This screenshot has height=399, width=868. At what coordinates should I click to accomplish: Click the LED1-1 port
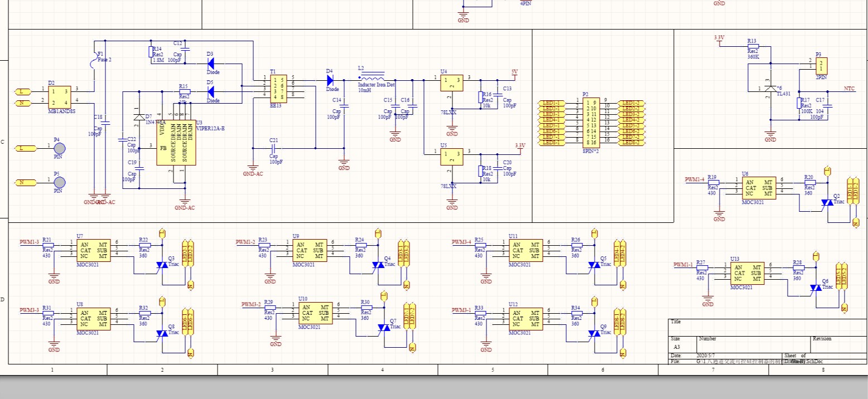[551, 103]
